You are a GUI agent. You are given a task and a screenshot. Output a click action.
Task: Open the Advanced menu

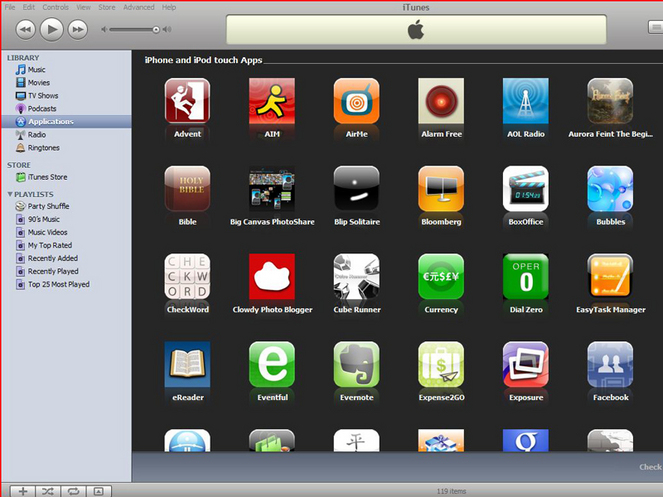[139, 7]
